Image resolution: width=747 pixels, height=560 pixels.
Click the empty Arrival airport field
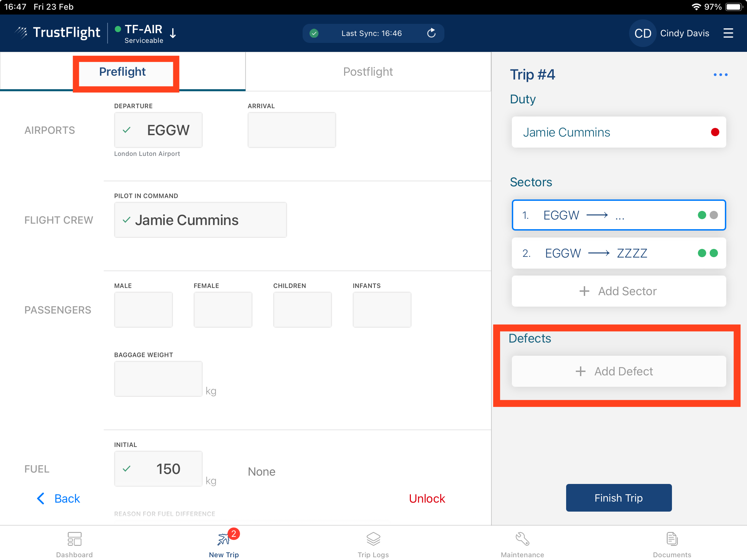click(292, 130)
